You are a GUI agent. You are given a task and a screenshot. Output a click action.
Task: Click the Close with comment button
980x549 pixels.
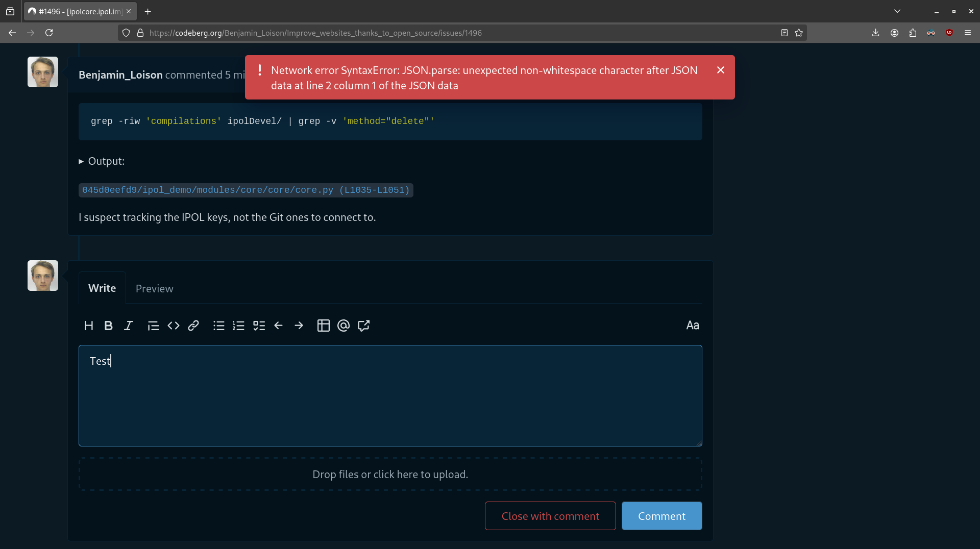pyautogui.click(x=550, y=516)
